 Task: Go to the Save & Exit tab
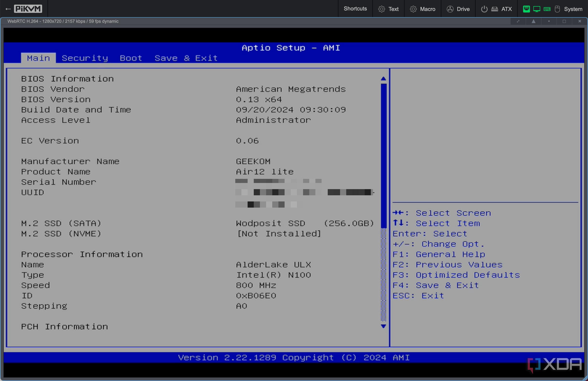pos(186,58)
